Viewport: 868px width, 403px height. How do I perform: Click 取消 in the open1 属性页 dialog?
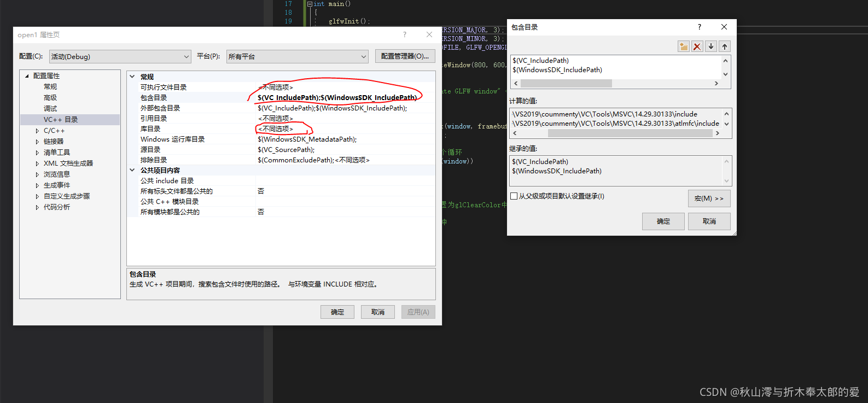378,312
